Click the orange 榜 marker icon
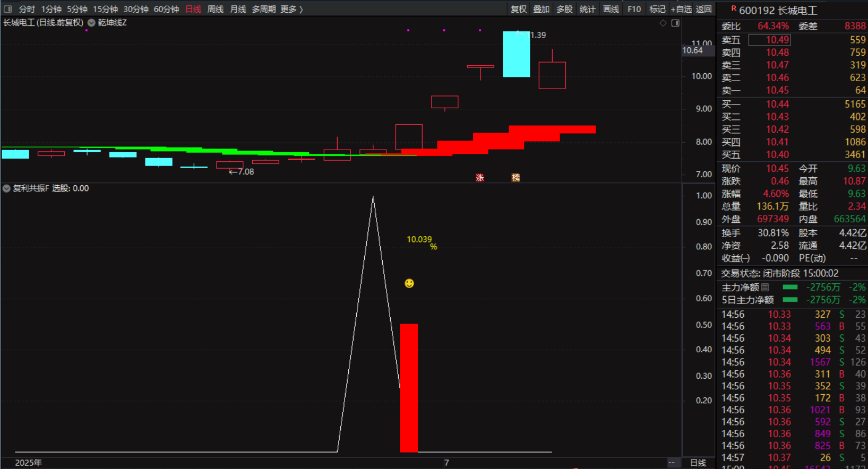The height and width of the screenshot is (469, 868). pos(515,178)
